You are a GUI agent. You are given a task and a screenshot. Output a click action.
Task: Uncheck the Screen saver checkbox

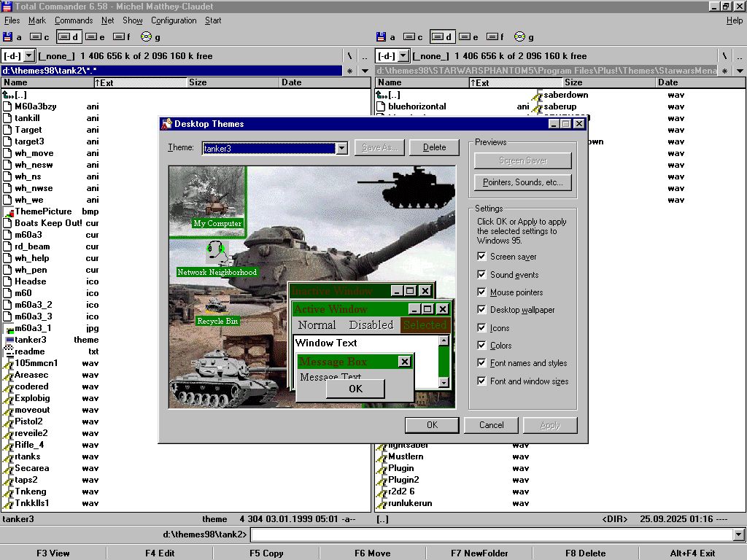(481, 257)
